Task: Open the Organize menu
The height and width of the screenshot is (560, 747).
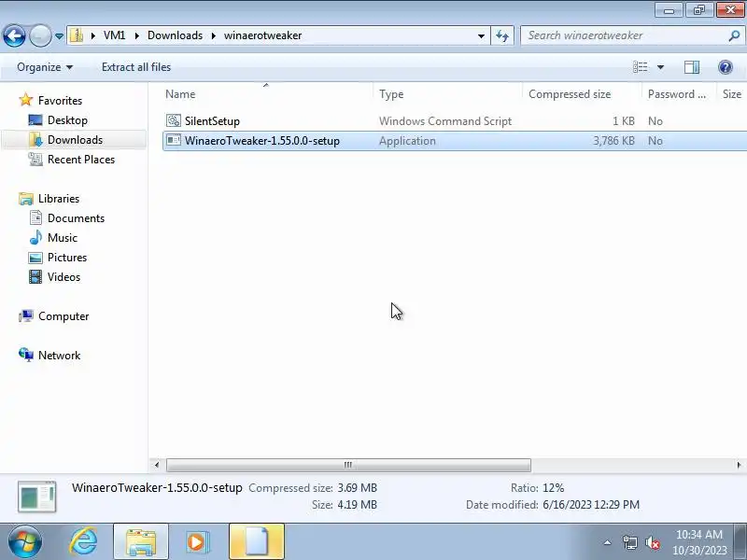Action: coord(45,67)
